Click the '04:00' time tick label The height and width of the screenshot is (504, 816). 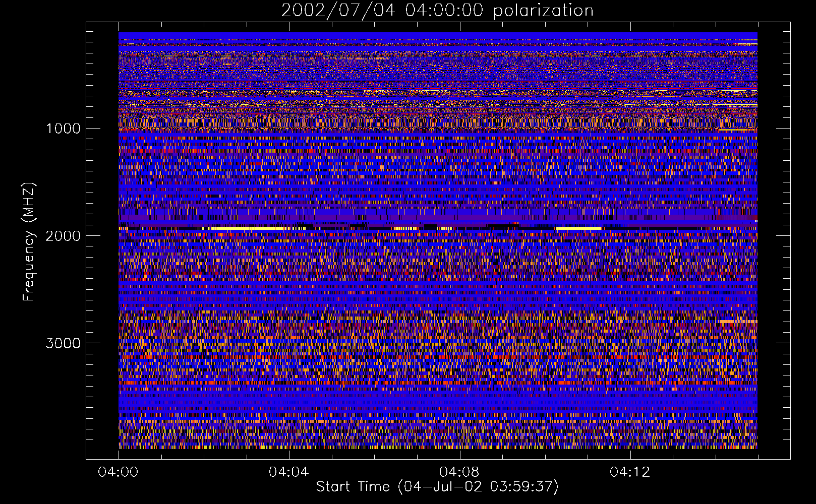click(118, 472)
